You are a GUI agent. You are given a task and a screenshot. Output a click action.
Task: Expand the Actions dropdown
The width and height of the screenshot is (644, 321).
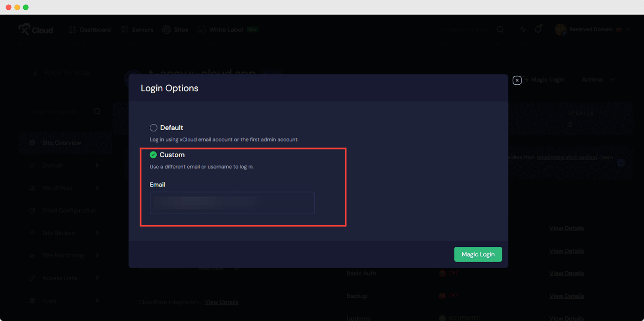click(598, 79)
